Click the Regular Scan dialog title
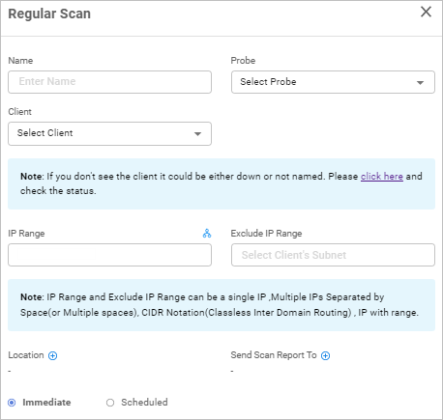The height and width of the screenshot is (420, 443). tap(49, 14)
